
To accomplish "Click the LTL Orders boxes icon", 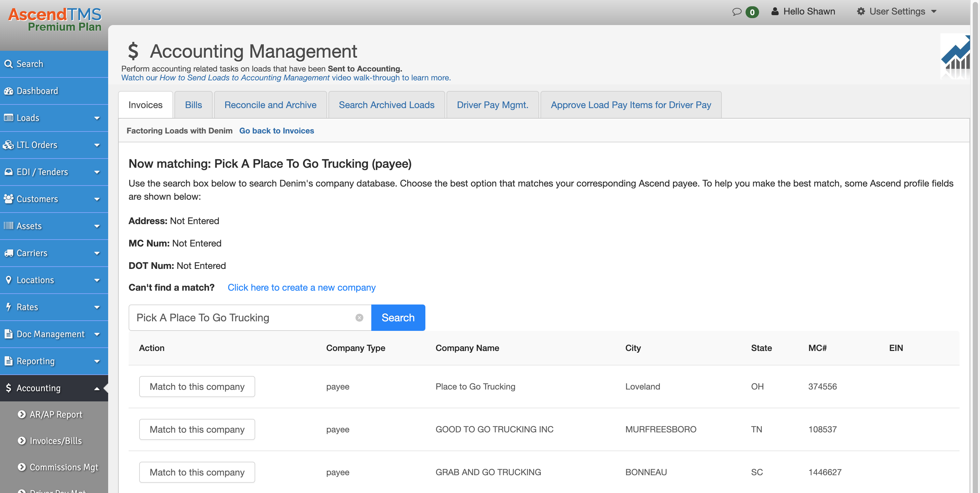I will click(x=8, y=145).
